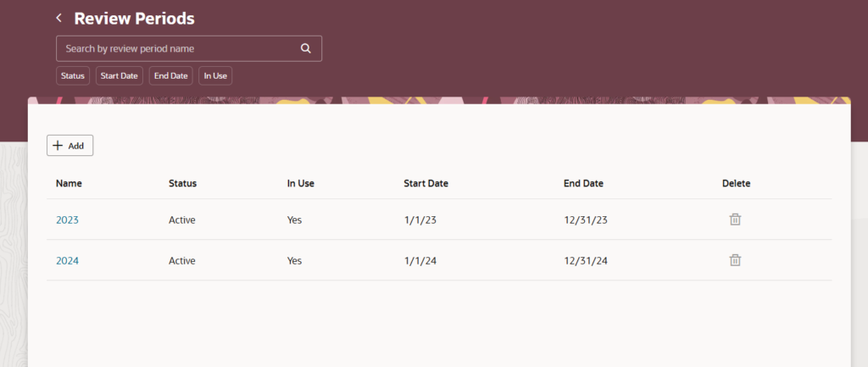Screen dimensions: 868x367
Task: Delete the 2024 review period trash icon
Action: [735, 260]
